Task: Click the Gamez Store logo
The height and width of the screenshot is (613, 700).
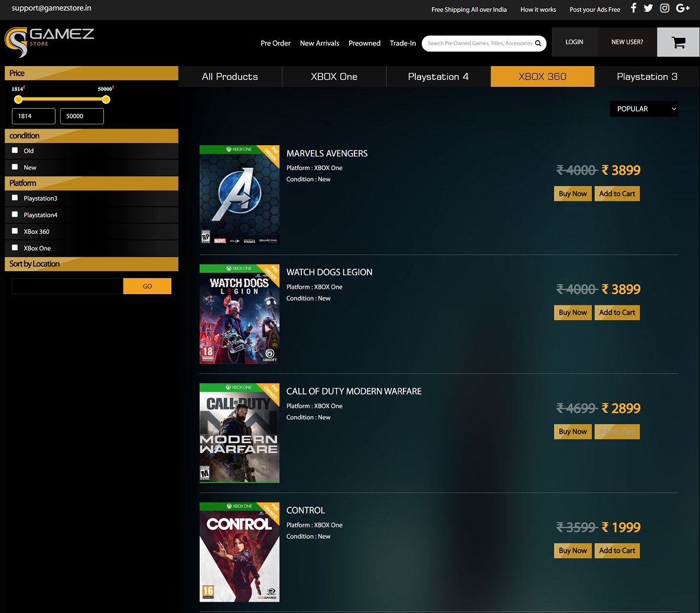Action: (x=49, y=41)
